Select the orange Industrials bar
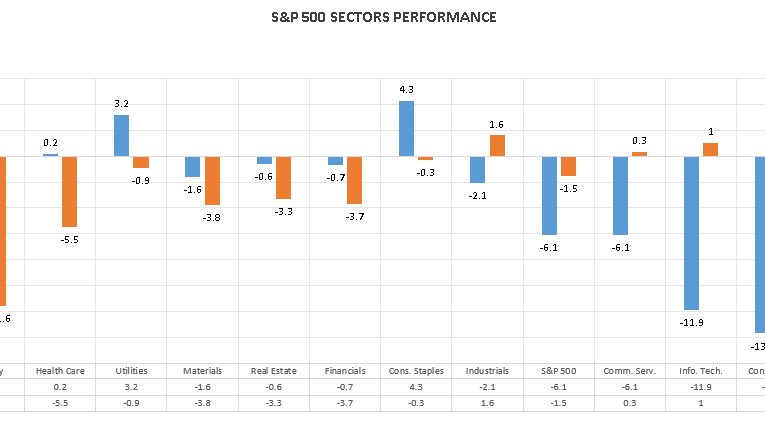The width and height of the screenshot is (765, 423). click(497, 145)
